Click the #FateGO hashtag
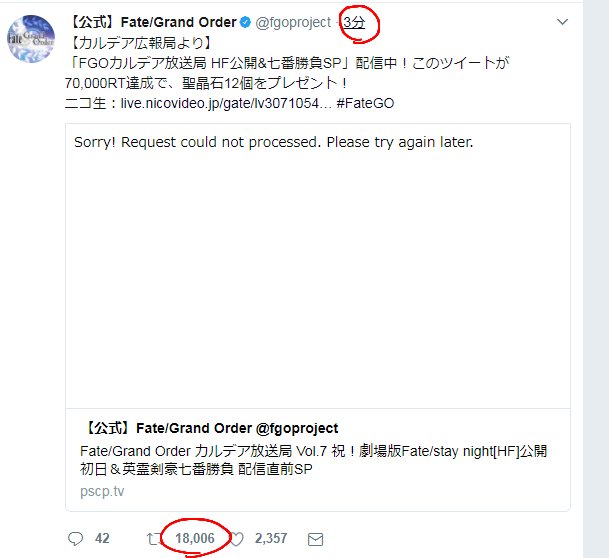The width and height of the screenshot is (609, 558). (x=365, y=103)
